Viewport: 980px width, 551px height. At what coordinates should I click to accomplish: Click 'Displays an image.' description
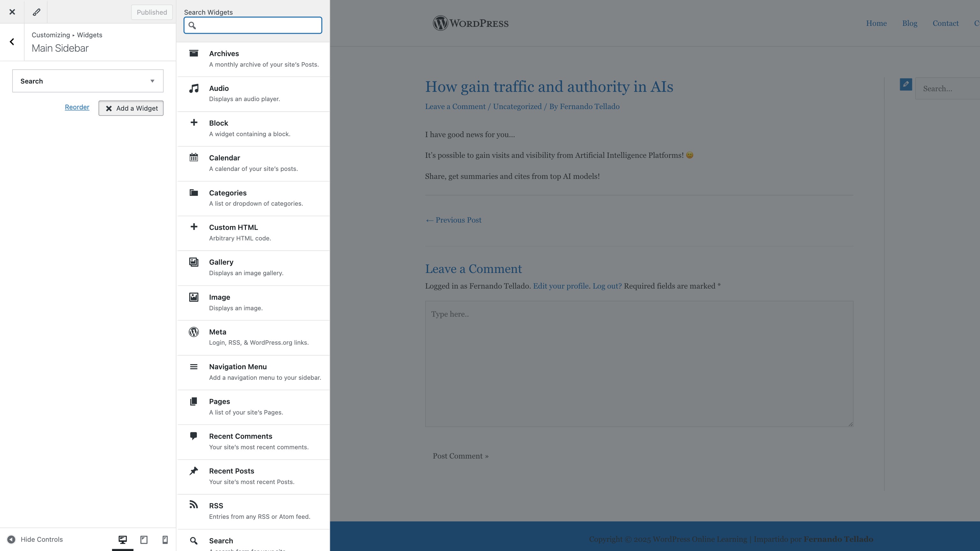click(236, 308)
